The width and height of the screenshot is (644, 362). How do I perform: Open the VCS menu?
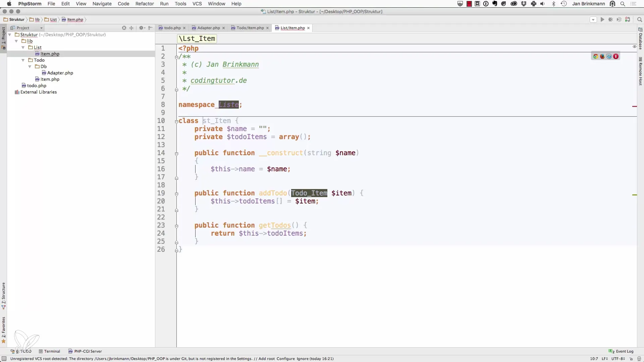coord(197,4)
